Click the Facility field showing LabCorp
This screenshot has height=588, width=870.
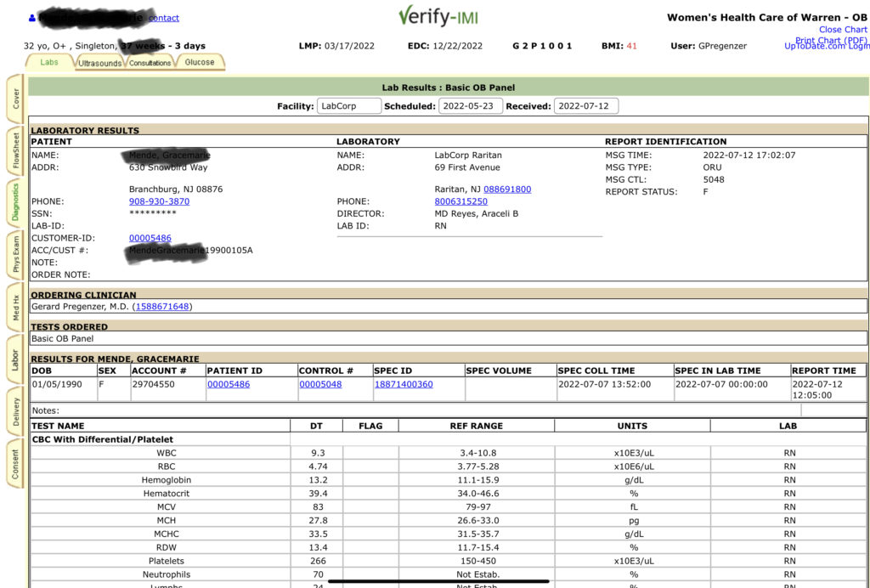coord(349,106)
